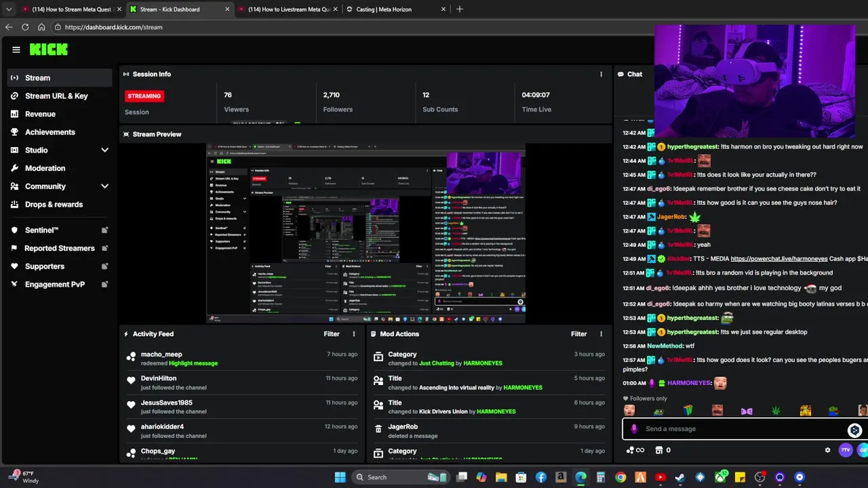Open the taskbar weather widget showing 67°F
The height and width of the screenshot is (488, 868).
(x=24, y=477)
